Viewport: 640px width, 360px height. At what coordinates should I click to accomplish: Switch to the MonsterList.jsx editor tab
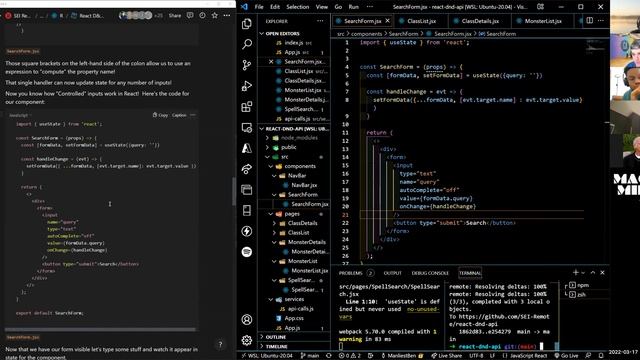543,21
